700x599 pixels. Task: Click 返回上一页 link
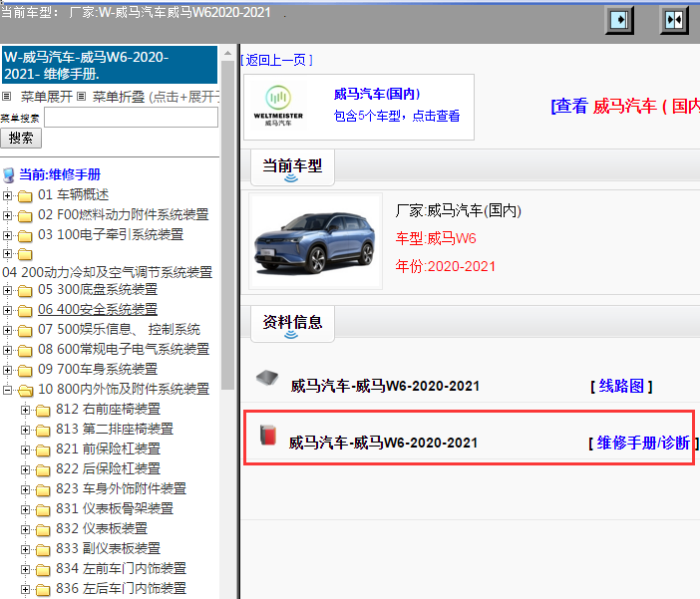277,60
